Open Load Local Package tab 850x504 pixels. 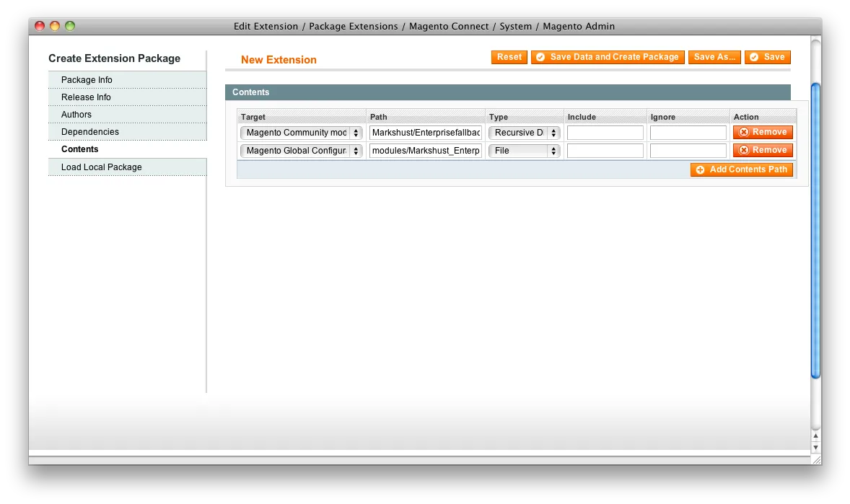pyautogui.click(x=102, y=167)
